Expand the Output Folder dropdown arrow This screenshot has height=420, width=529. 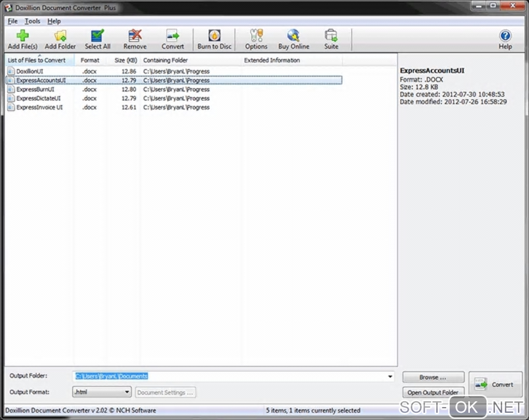(x=390, y=376)
